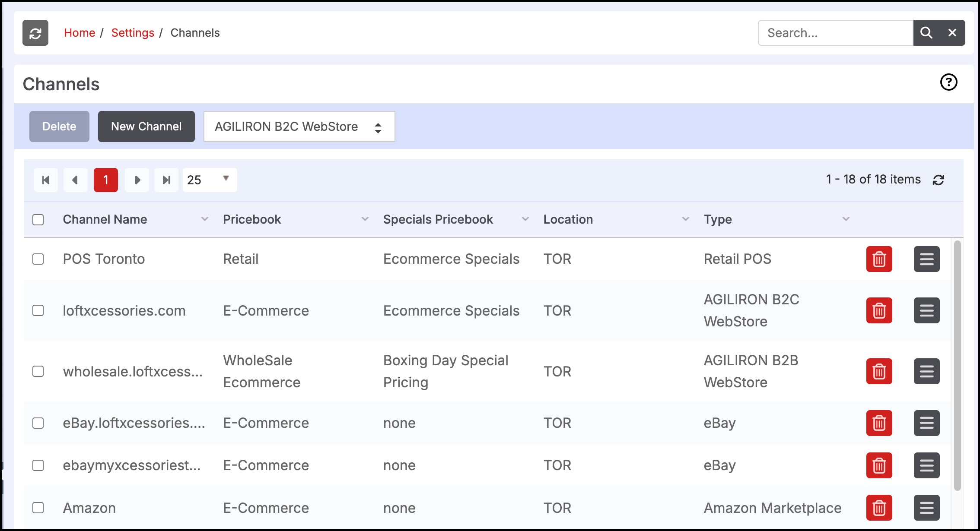Focus the Search input field

[x=836, y=33]
